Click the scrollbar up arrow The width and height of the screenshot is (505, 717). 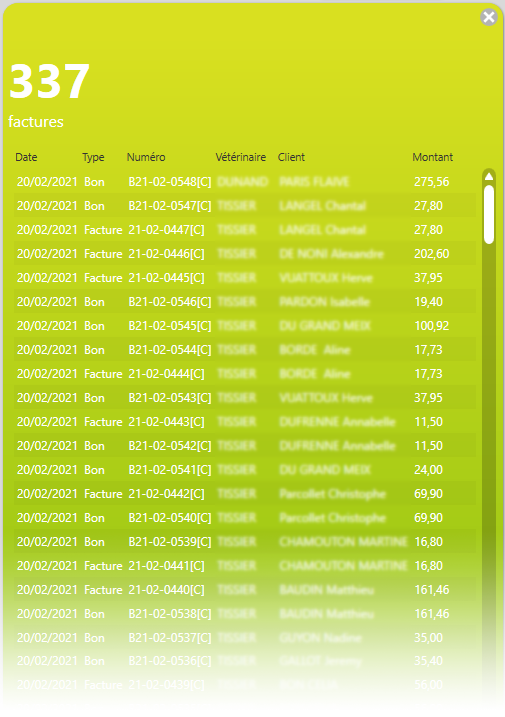(489, 177)
